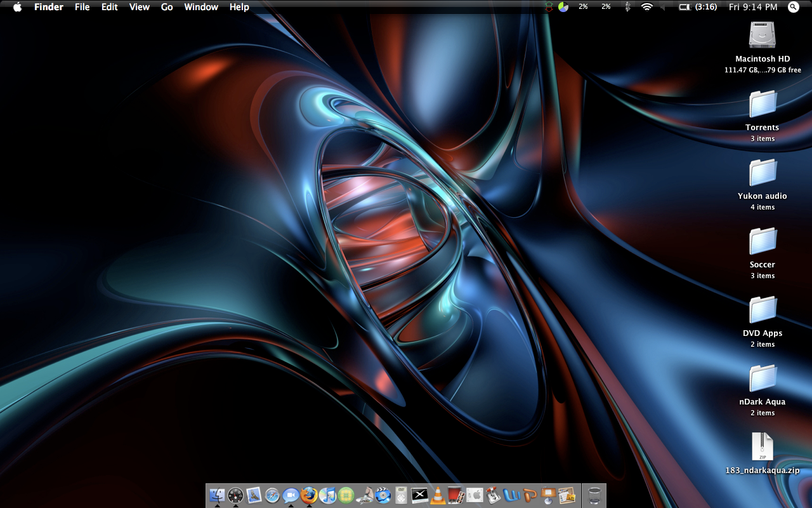812x508 pixels.
Task: Select the nDark Aqua folder
Action: [762, 378]
